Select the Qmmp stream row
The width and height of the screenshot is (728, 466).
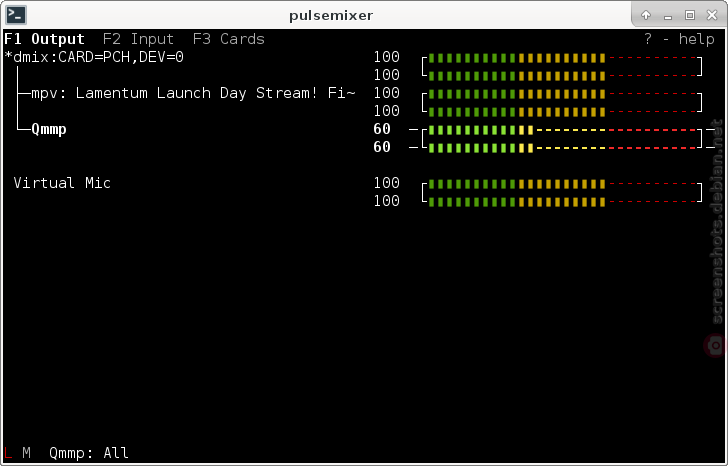coord(49,129)
